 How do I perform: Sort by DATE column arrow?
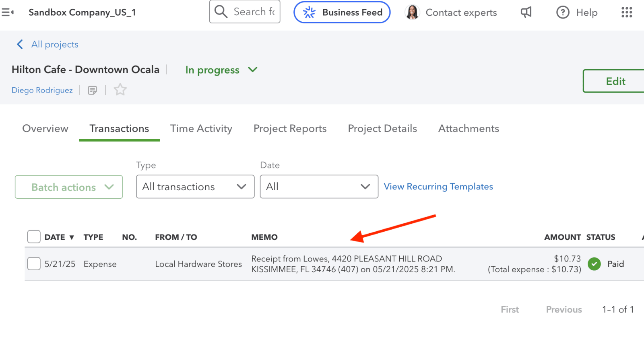pos(72,237)
